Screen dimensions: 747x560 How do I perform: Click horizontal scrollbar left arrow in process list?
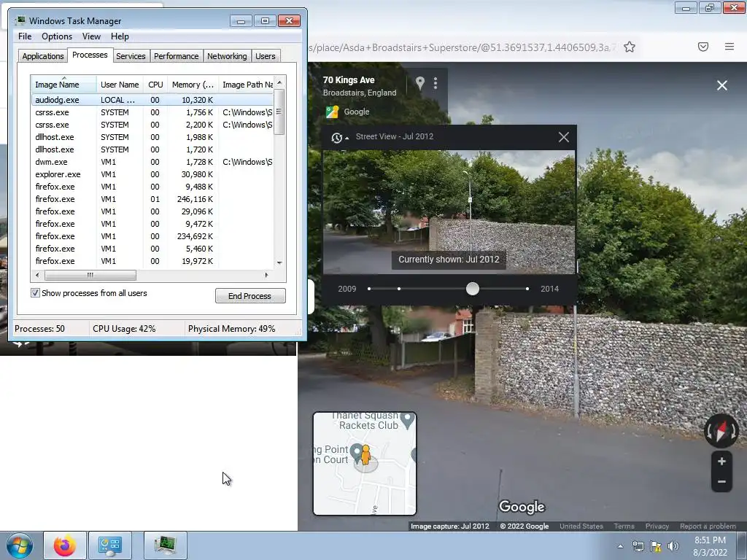coord(37,275)
